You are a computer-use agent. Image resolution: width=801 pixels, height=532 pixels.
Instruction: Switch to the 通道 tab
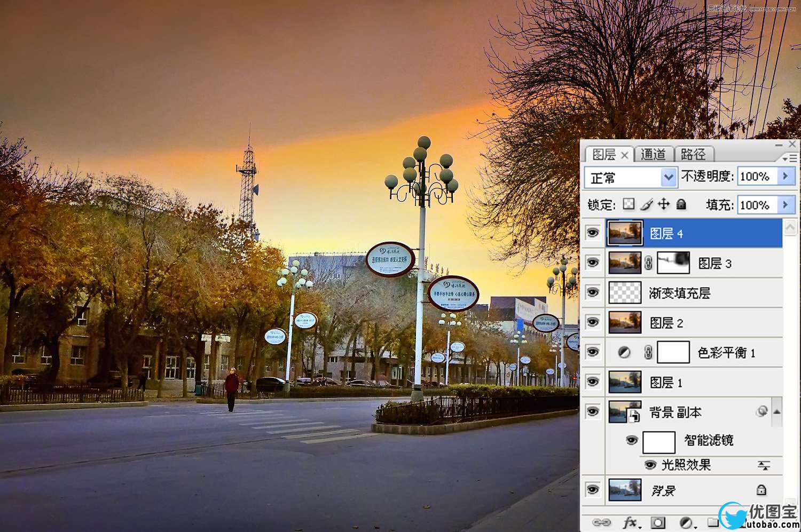653,154
